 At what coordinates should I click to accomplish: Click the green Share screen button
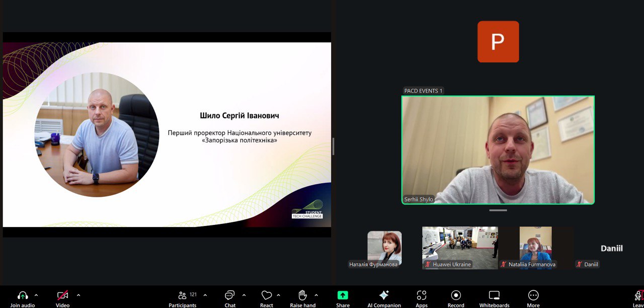click(x=343, y=295)
